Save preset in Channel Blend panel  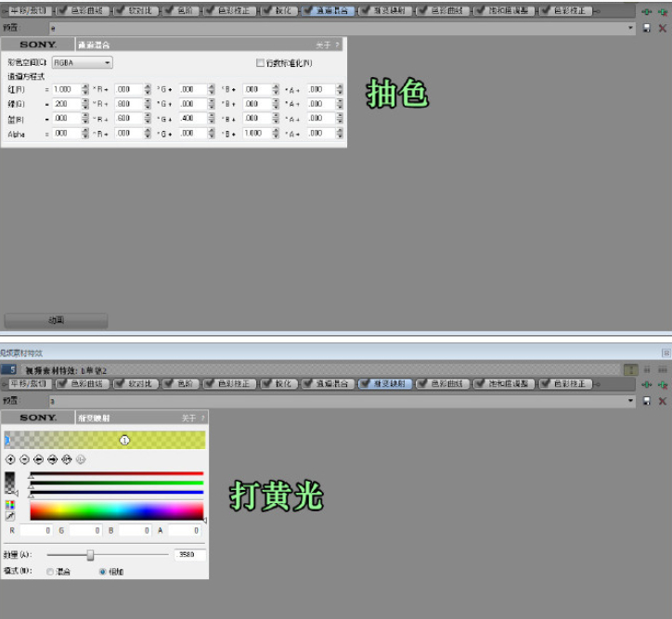tap(647, 28)
